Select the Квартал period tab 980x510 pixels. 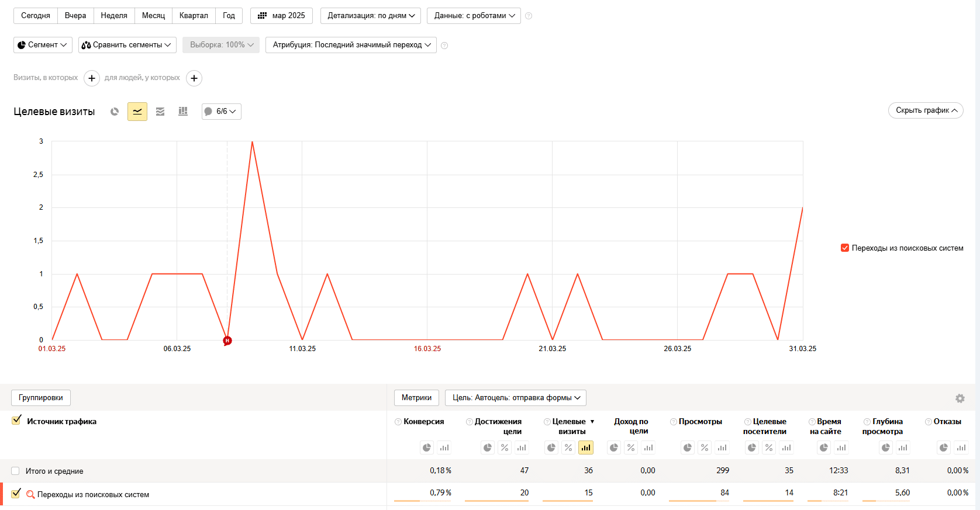click(194, 16)
